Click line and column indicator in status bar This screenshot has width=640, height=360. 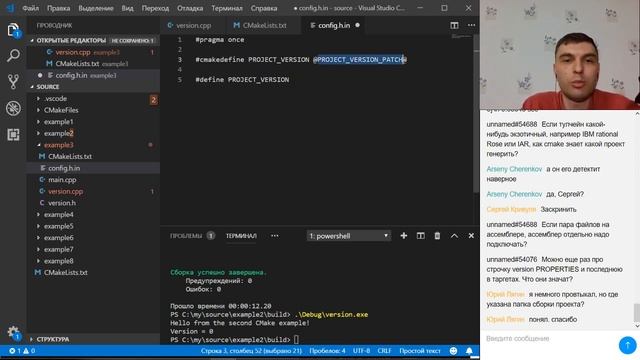[251, 351]
